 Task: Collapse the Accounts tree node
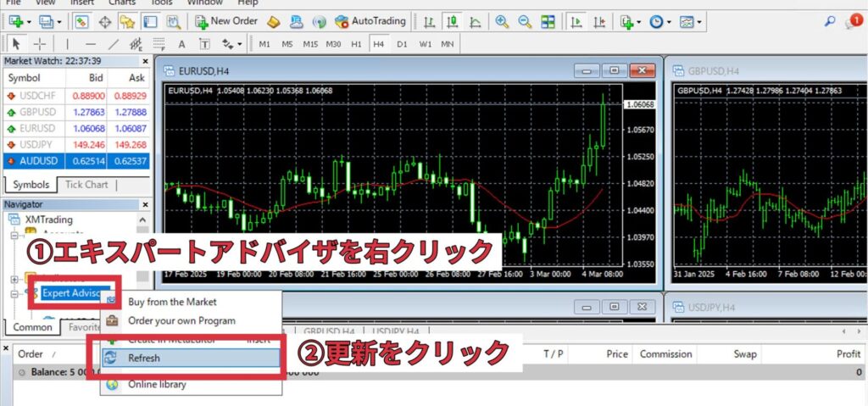[14, 236]
